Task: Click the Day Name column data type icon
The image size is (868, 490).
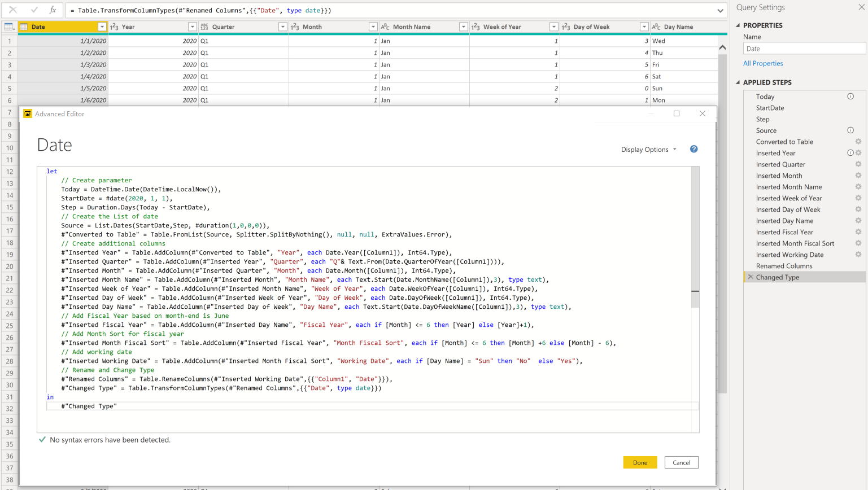Action: tap(656, 27)
